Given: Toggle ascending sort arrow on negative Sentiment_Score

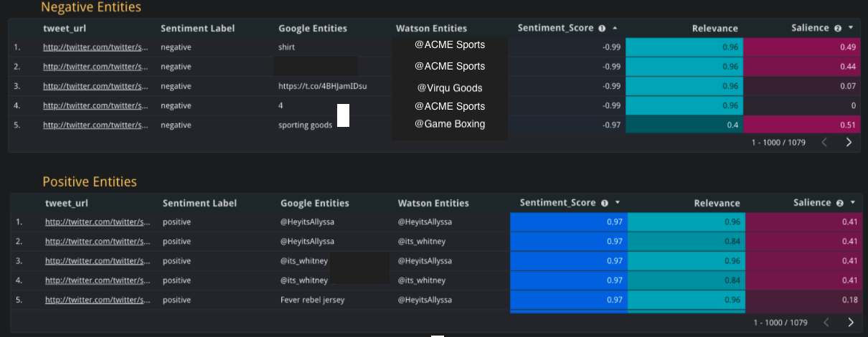Looking at the screenshot, I should coord(615,29).
